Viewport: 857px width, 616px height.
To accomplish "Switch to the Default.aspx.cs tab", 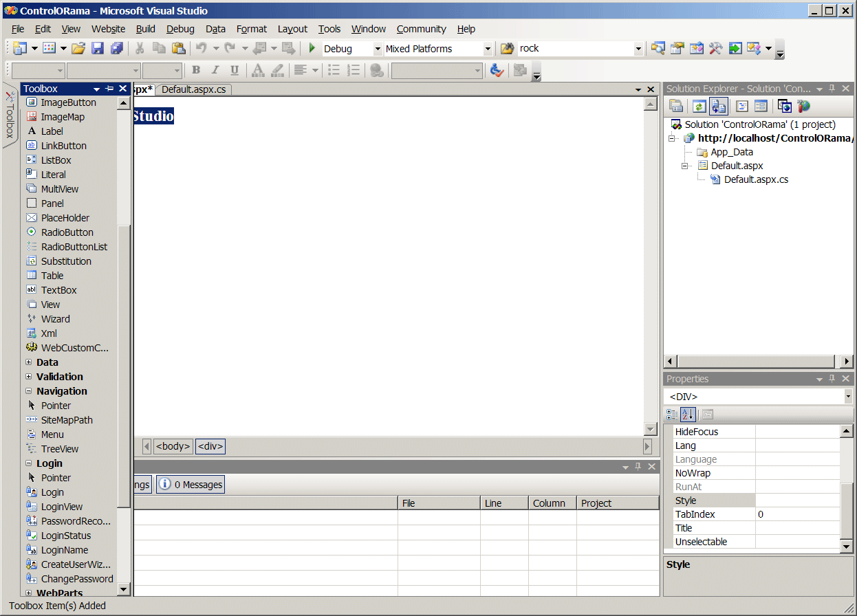I will (193, 89).
